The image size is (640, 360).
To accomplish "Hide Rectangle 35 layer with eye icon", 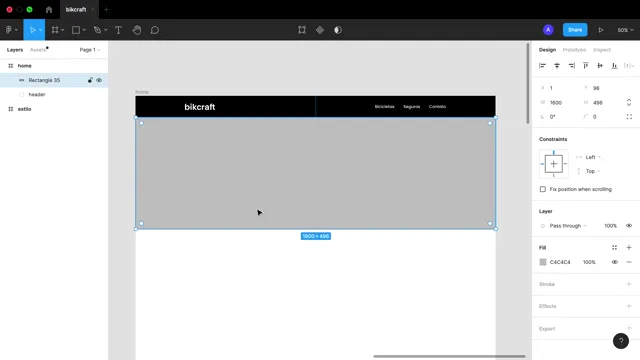I will [99, 80].
